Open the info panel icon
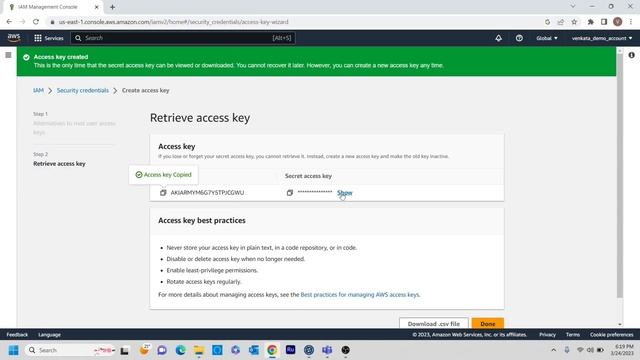The width and height of the screenshot is (640, 360). [631, 55]
